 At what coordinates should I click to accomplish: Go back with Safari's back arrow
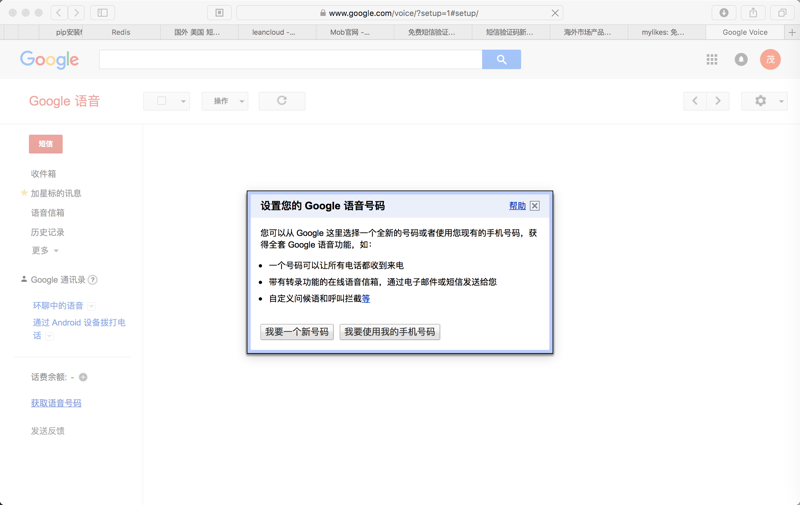click(x=59, y=13)
